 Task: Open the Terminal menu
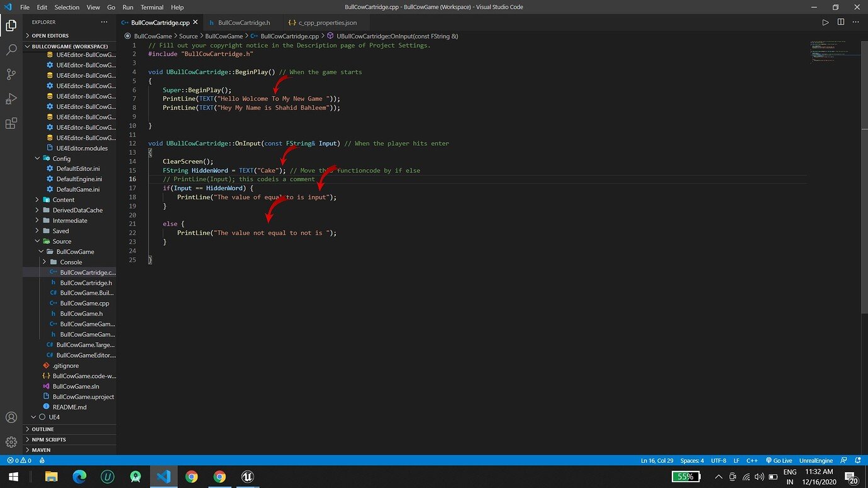[x=152, y=7]
